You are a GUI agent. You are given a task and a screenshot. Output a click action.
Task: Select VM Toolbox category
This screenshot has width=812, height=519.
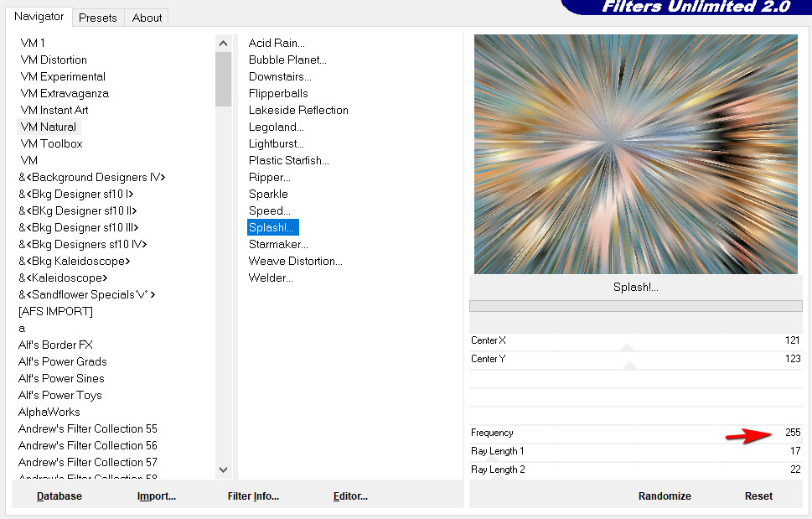(x=51, y=143)
